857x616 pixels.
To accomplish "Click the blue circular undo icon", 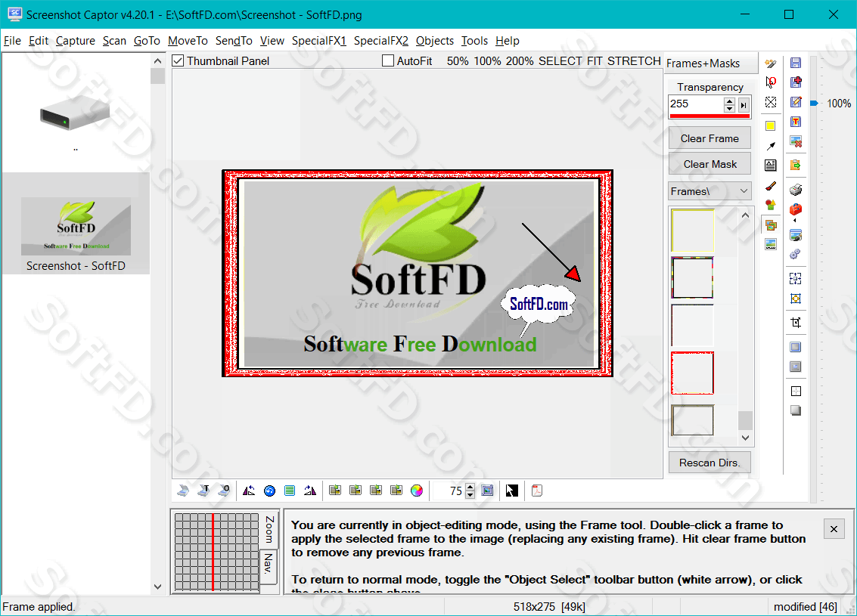I will (269, 491).
